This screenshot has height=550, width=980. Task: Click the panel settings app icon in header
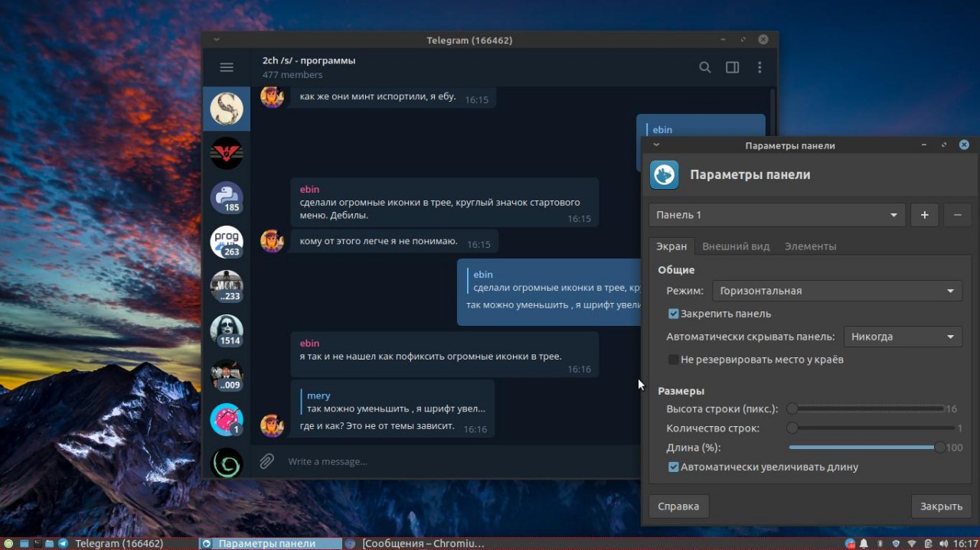coord(665,174)
